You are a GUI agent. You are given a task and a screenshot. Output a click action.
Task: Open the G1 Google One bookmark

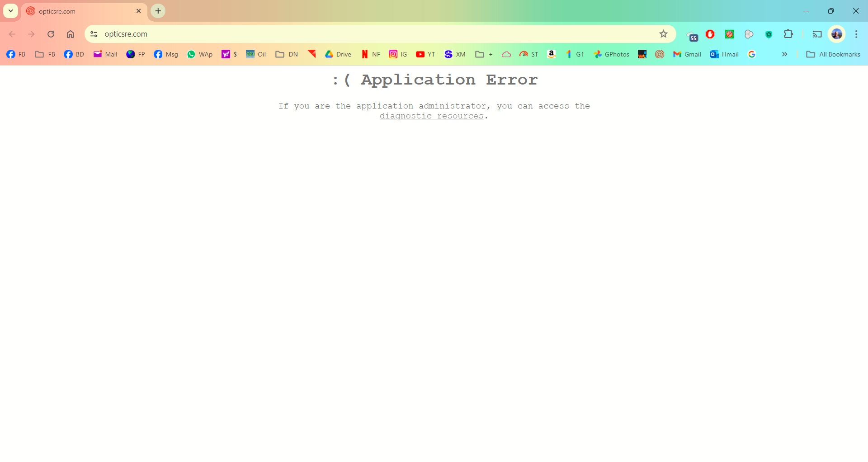(x=574, y=54)
